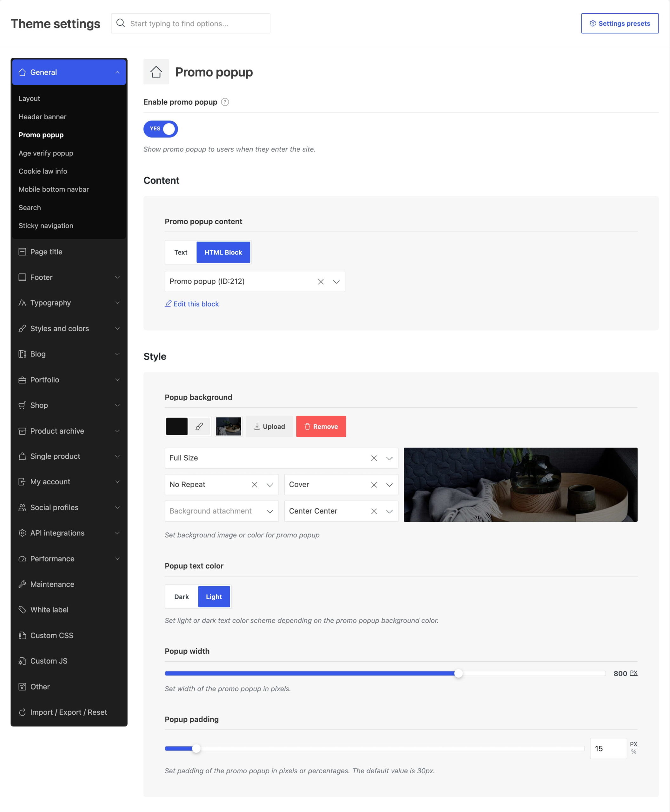Open Cookie law info settings
Screen dimensions: 670x812
click(x=43, y=171)
